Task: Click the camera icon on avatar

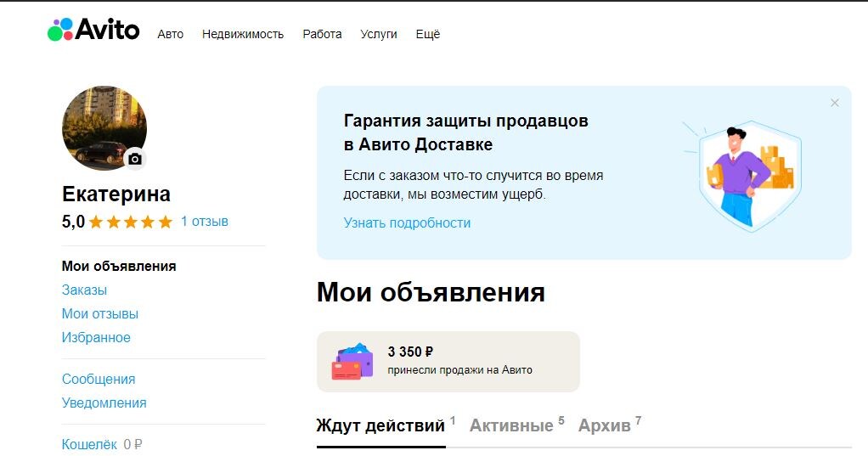Action: click(x=134, y=160)
